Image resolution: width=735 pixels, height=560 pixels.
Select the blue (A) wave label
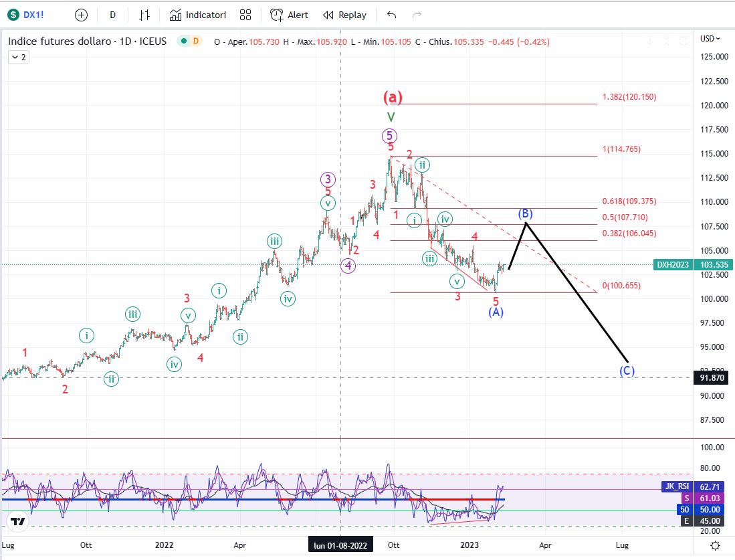coord(496,312)
